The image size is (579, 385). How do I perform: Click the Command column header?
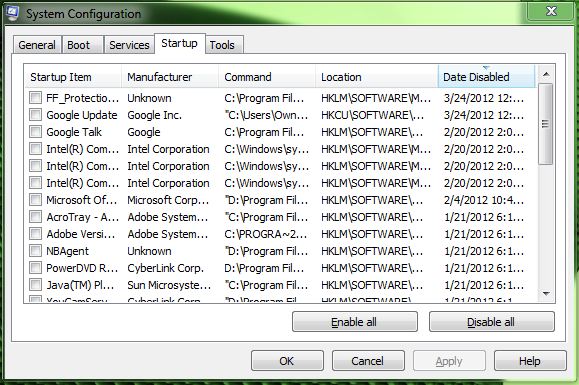coord(267,77)
